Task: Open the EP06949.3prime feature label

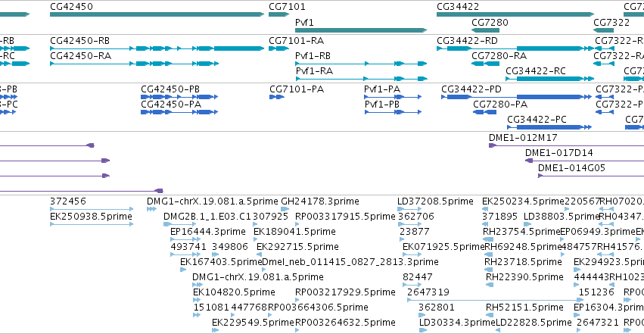Action: pos(598,232)
